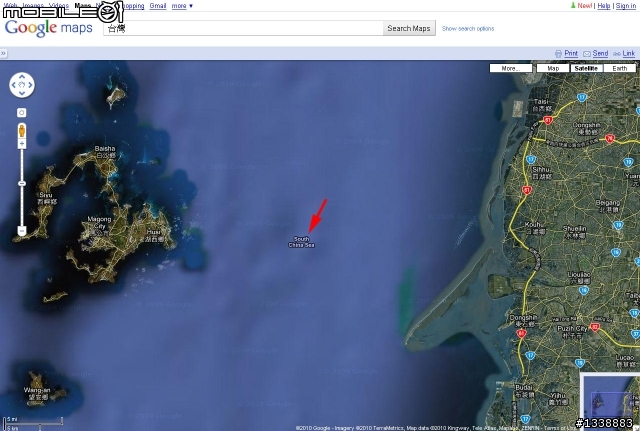
Task: Click the Sihhu map label
Action: 541,173
